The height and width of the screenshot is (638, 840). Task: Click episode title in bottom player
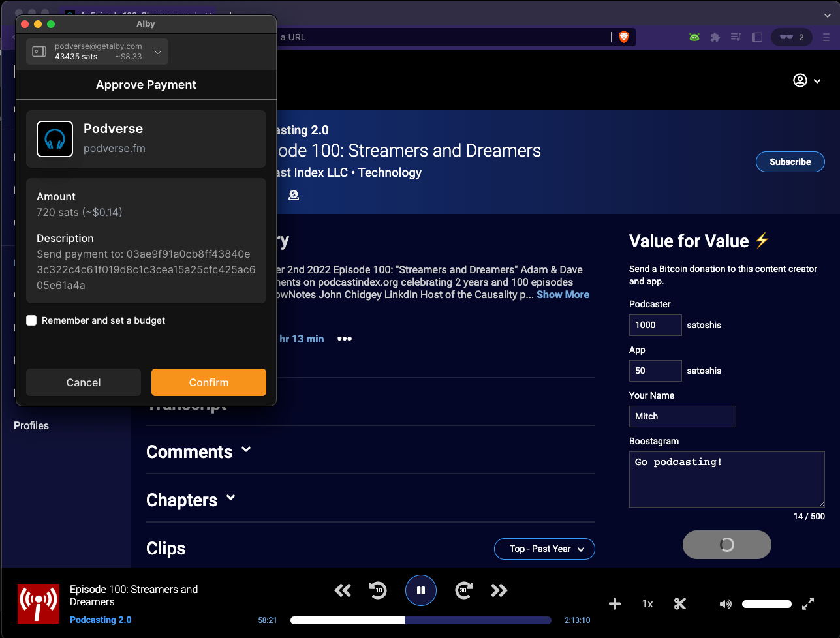[134, 596]
